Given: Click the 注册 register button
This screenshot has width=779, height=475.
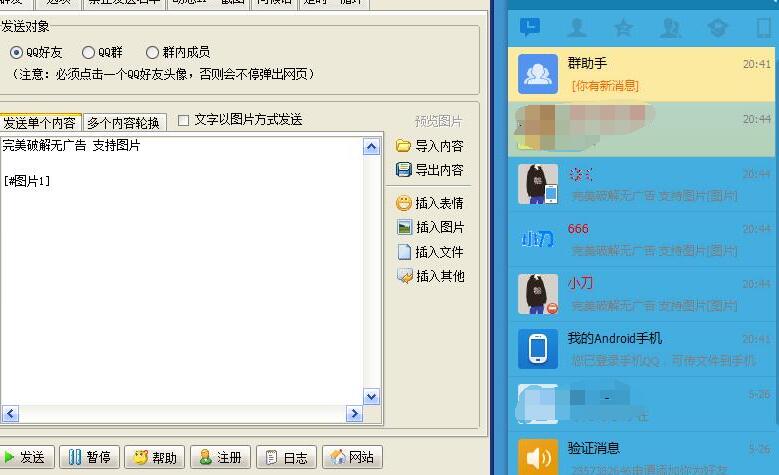Looking at the screenshot, I should (x=221, y=457).
